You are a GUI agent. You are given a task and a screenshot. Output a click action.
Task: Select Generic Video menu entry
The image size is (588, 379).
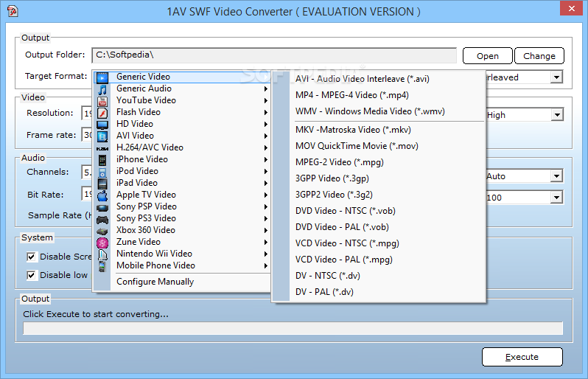182,77
